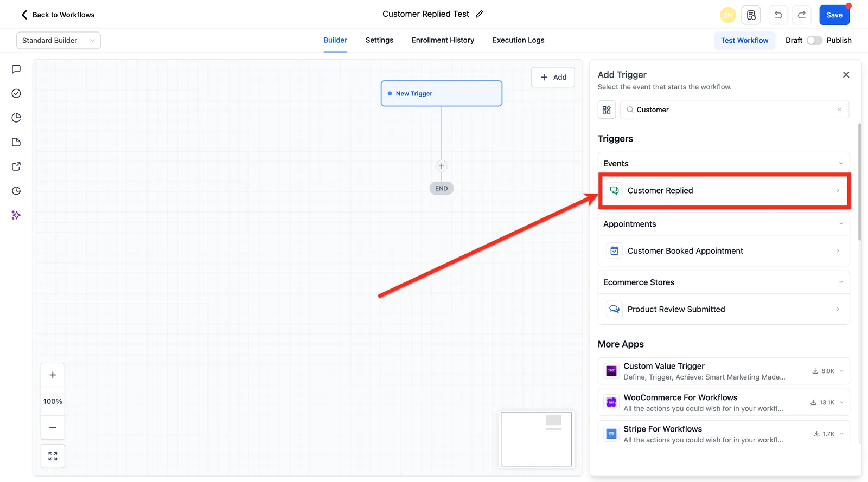Image resolution: width=868 pixels, height=482 pixels.
Task: Open the SN user avatar
Action: (x=728, y=15)
